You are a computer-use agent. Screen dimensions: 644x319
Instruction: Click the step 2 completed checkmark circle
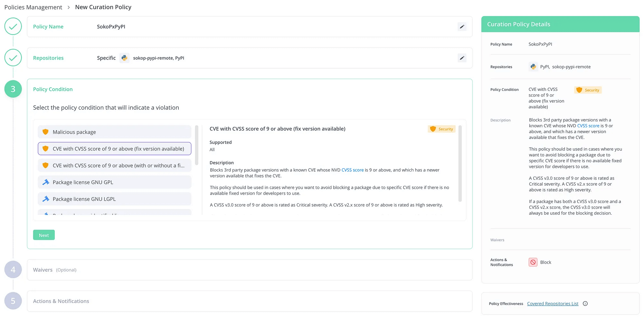coord(13,58)
